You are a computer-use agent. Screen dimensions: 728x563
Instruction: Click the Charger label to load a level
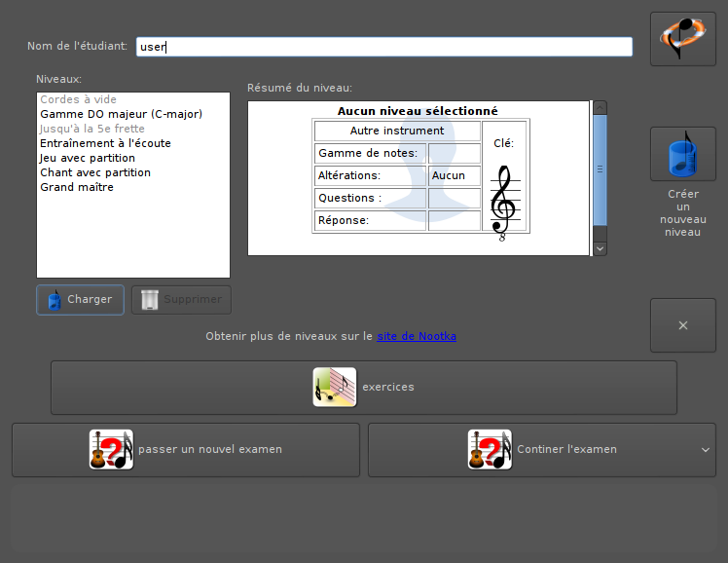coord(90,299)
